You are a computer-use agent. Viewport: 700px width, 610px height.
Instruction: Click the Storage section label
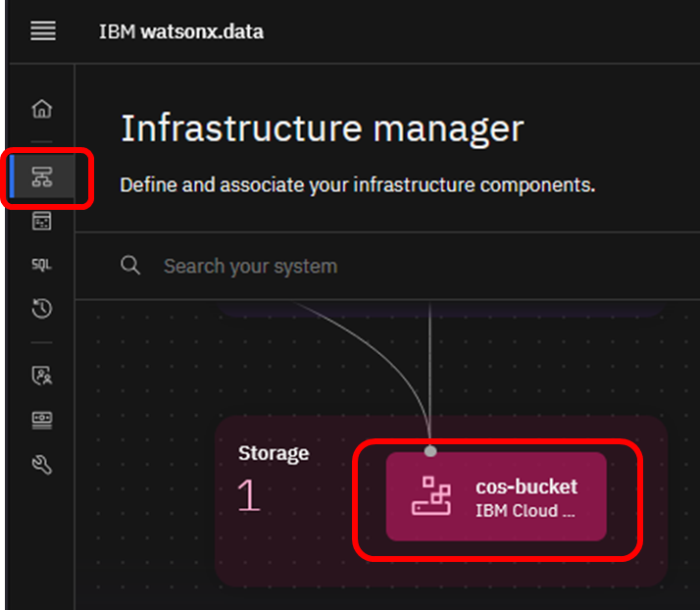(x=274, y=453)
